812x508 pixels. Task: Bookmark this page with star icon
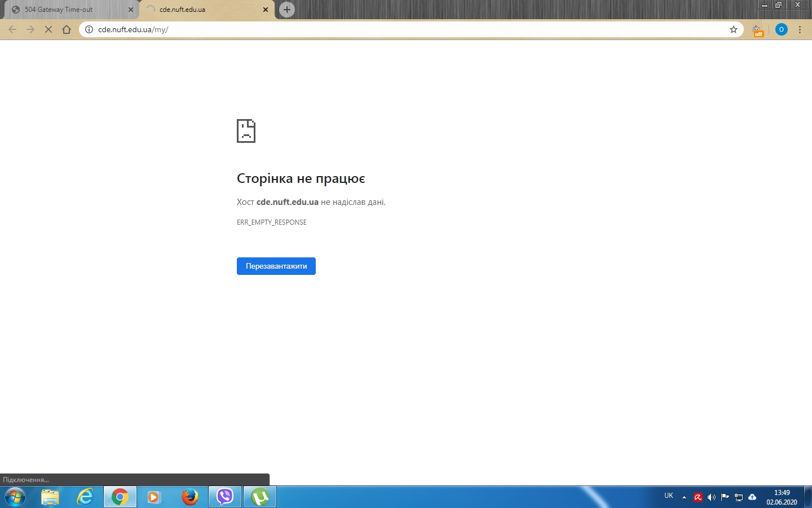(x=734, y=29)
